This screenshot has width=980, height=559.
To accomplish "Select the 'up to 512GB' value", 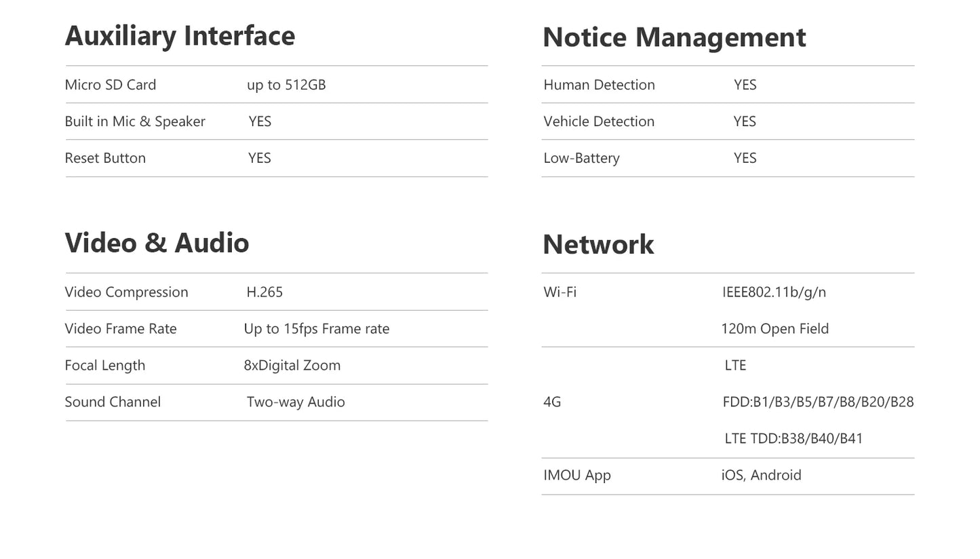I will click(x=286, y=85).
